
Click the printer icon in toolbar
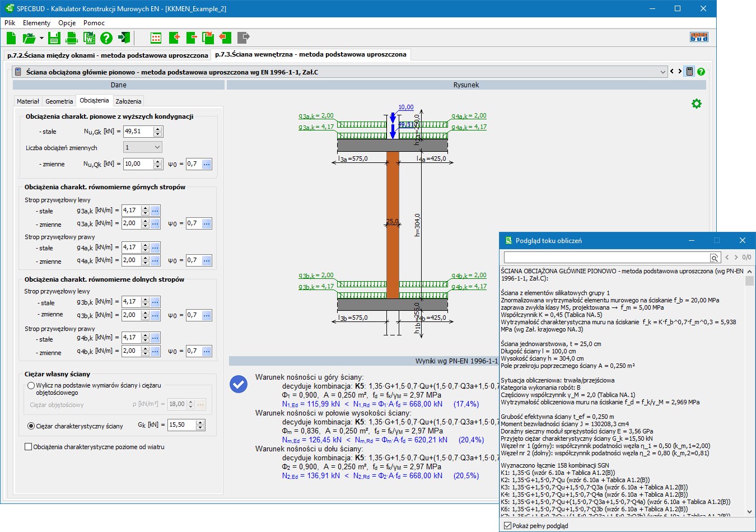tap(72, 38)
